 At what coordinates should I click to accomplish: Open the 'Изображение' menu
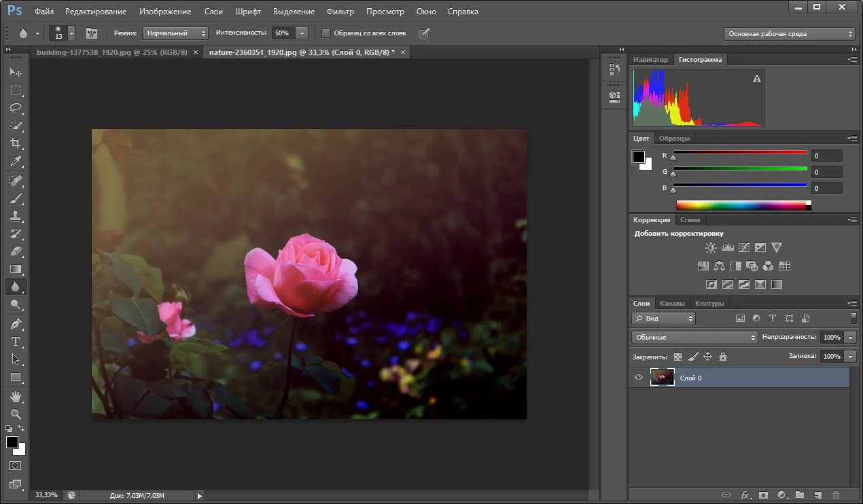coord(165,12)
